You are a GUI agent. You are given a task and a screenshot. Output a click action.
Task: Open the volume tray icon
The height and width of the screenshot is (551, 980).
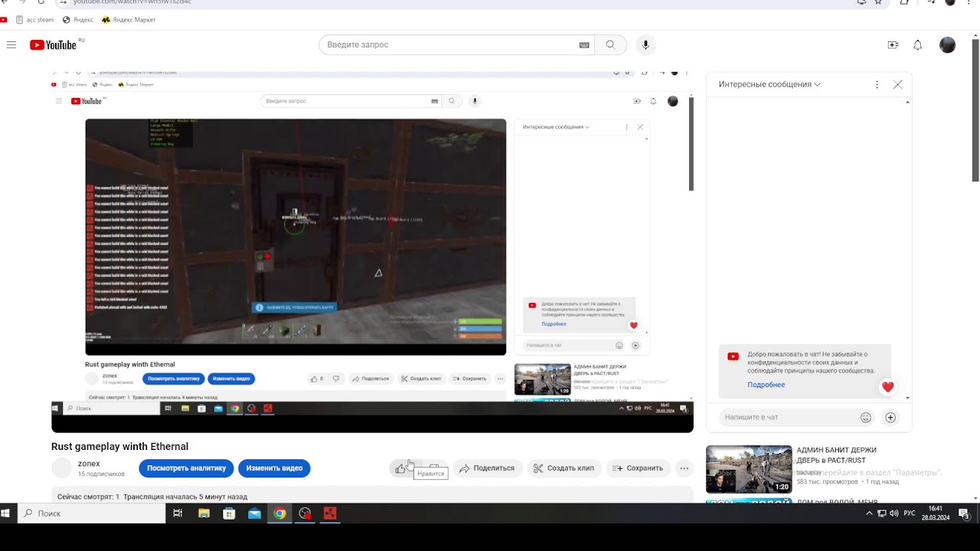click(894, 514)
